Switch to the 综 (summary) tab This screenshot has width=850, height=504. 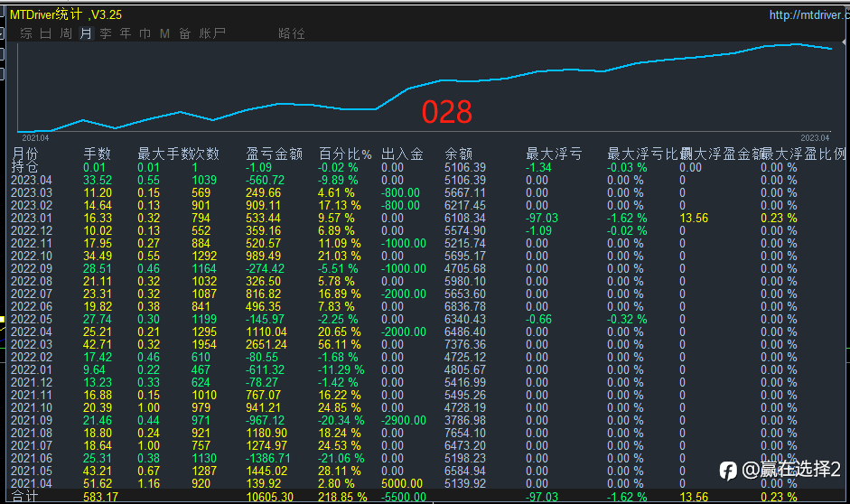(26, 33)
